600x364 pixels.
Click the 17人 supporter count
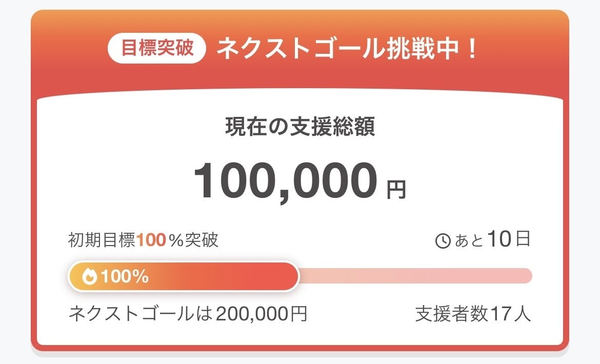(511, 313)
